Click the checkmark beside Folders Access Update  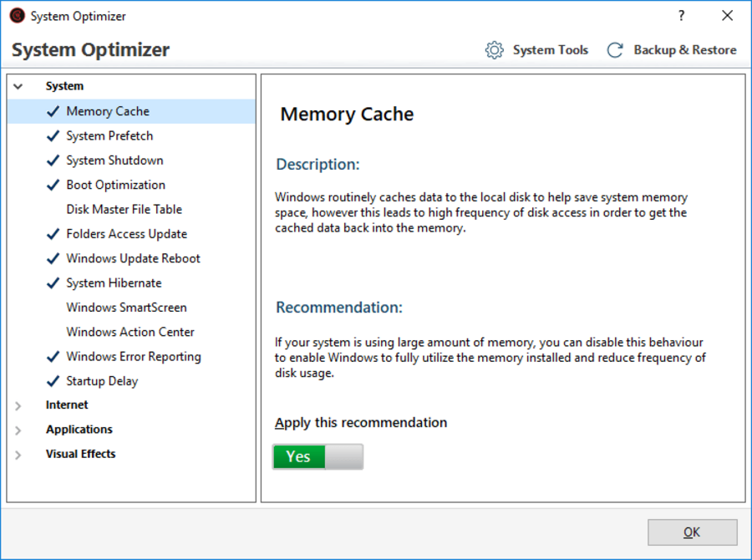[x=53, y=234]
